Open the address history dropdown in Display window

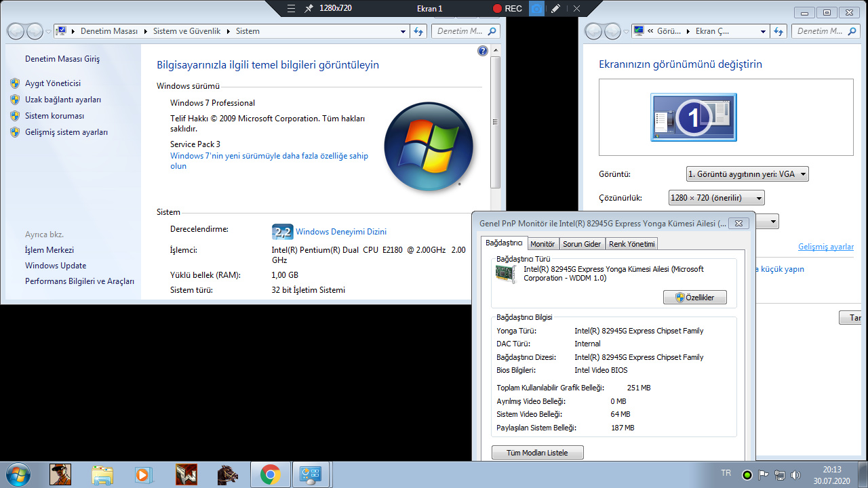(764, 31)
